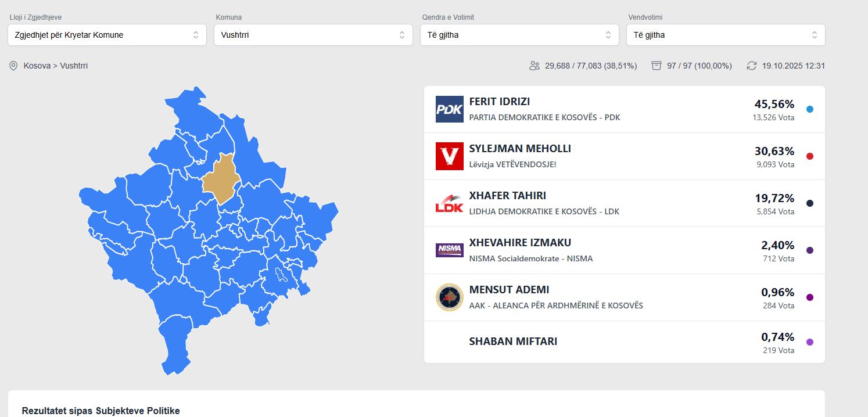868x417 pixels.
Task: Click the highlighted Vushtrri region on map
Action: [220, 178]
